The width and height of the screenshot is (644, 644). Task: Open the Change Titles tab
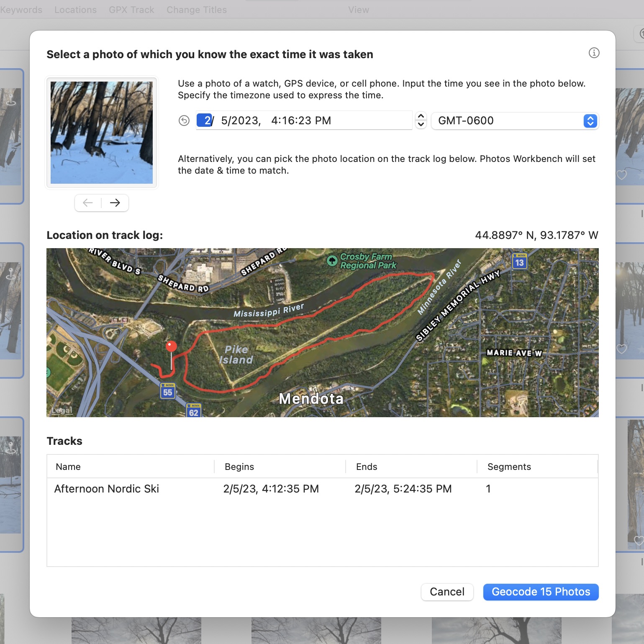[x=197, y=10]
